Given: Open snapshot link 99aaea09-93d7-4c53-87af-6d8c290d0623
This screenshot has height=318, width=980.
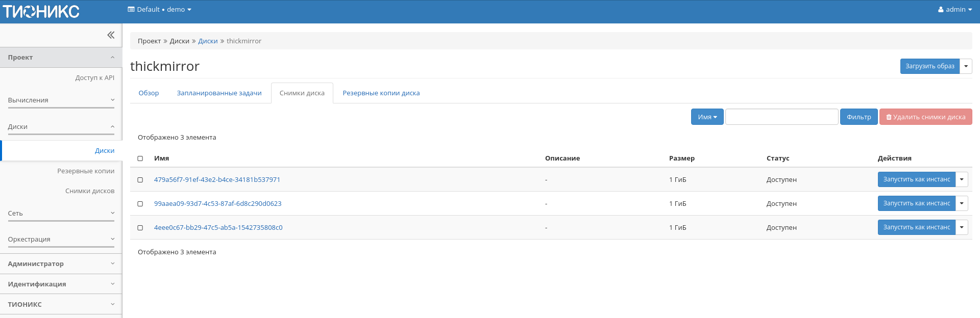Looking at the screenshot, I should 217,204.
